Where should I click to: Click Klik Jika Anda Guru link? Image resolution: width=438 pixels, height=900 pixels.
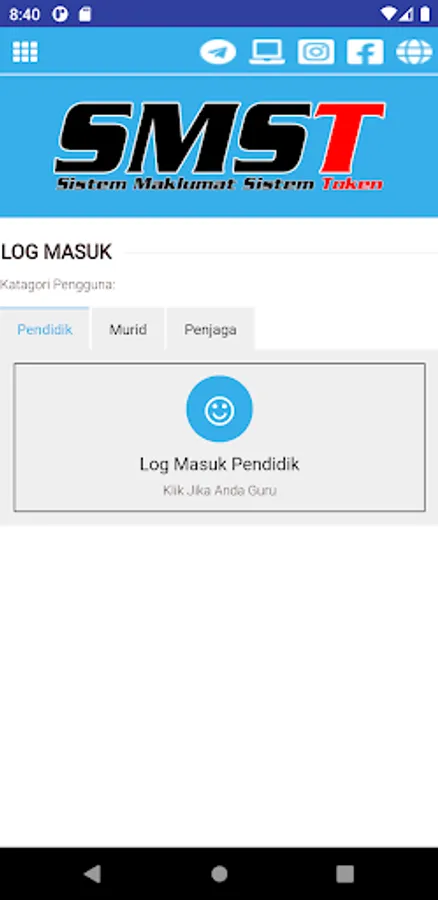pyautogui.click(x=219, y=491)
